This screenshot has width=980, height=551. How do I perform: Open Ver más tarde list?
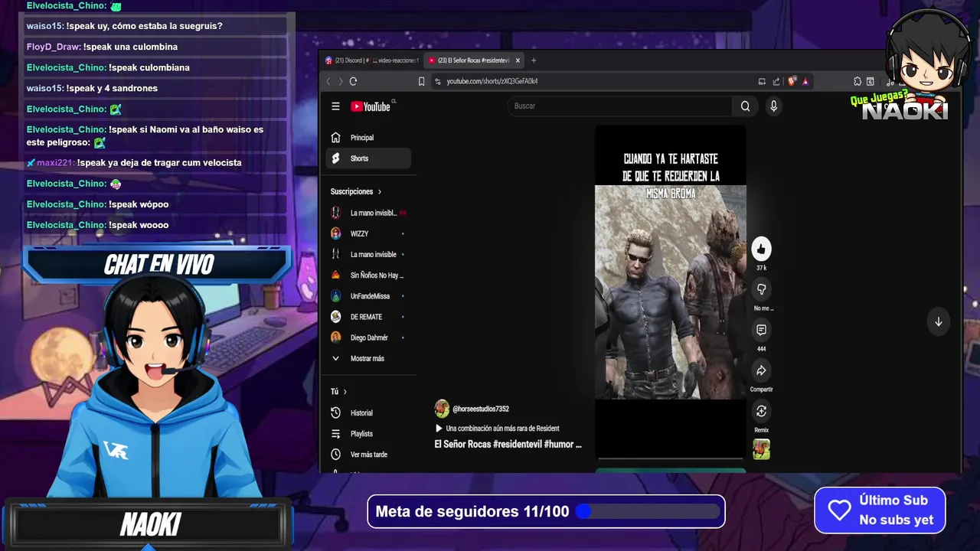click(x=368, y=455)
